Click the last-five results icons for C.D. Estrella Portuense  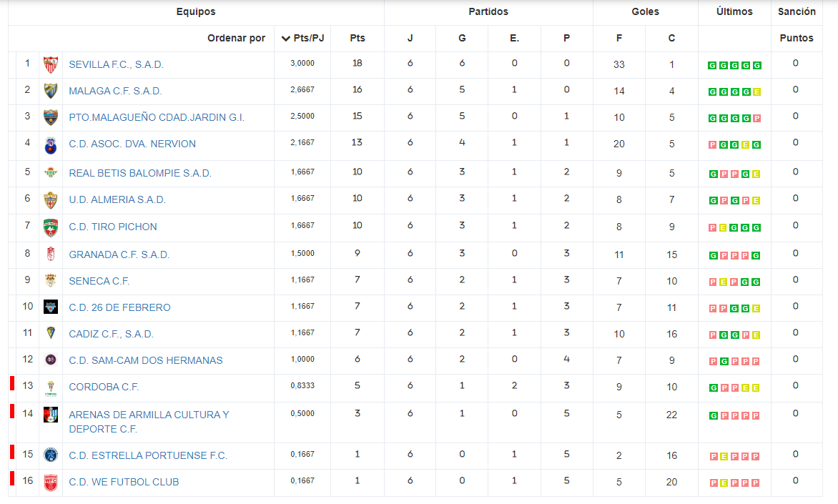pyautogui.click(x=734, y=456)
